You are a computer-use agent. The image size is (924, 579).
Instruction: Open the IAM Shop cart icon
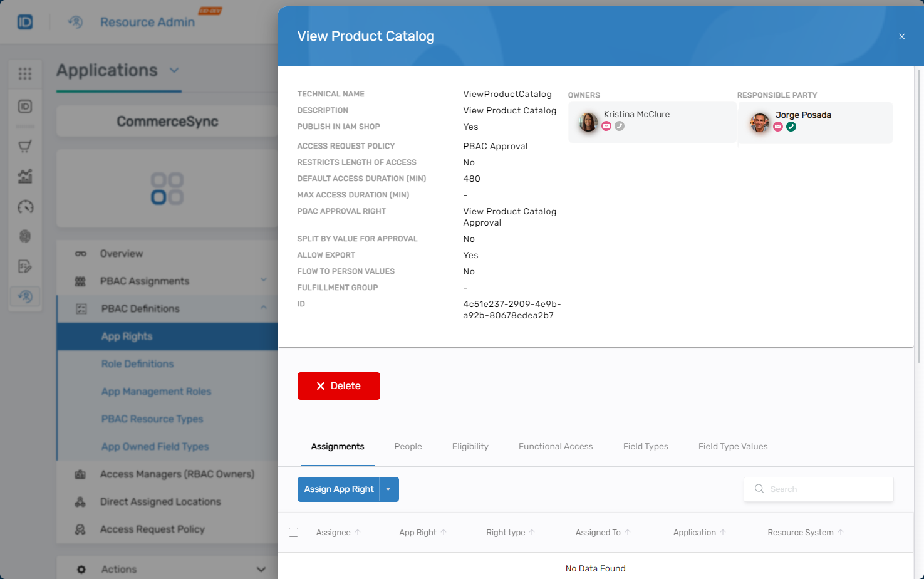(25, 145)
